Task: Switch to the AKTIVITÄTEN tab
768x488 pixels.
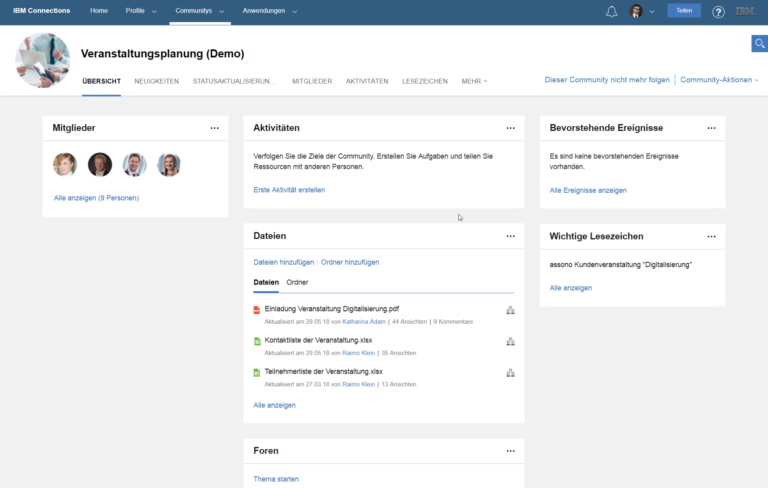Action: tap(367, 81)
